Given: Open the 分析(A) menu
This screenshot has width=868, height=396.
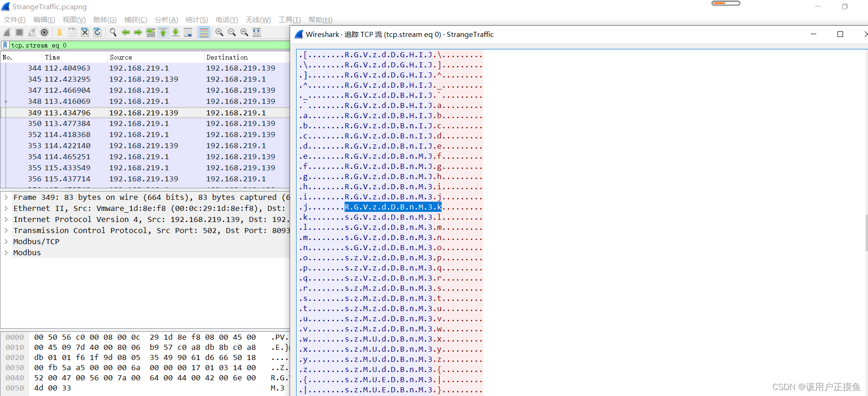Looking at the screenshot, I should click(166, 19).
